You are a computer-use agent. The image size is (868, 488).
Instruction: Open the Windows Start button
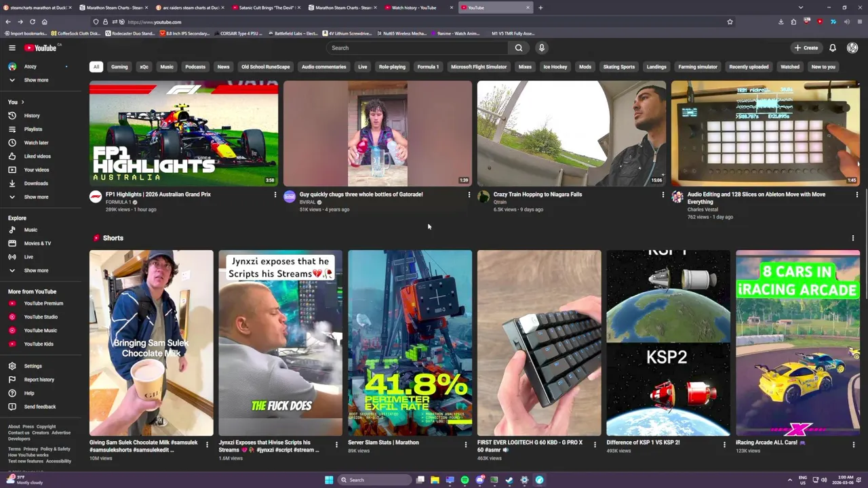point(329,480)
